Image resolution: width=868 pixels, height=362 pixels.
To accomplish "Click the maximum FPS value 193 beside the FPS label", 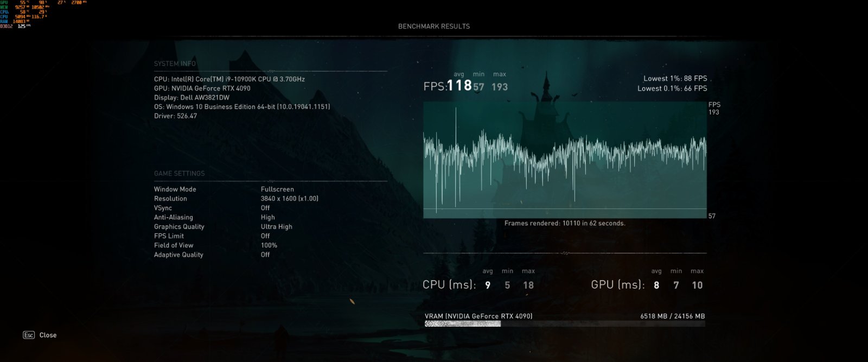I will (500, 87).
